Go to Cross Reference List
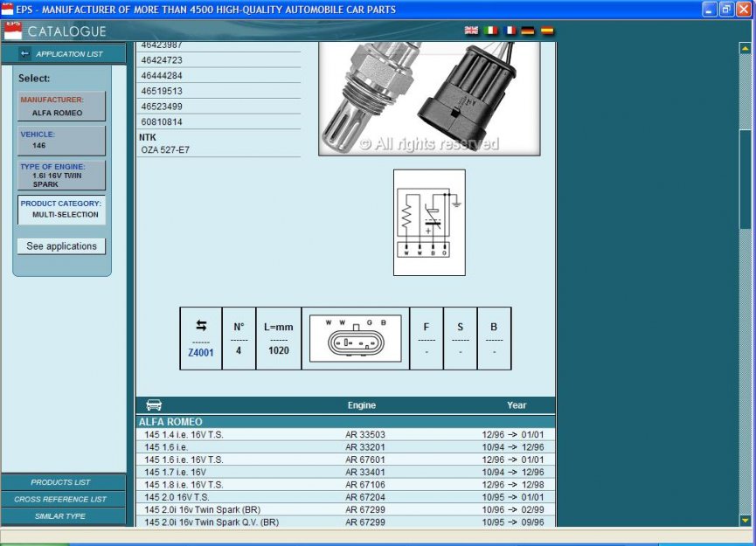Screen dimensions: 756x546 [x=61, y=499]
